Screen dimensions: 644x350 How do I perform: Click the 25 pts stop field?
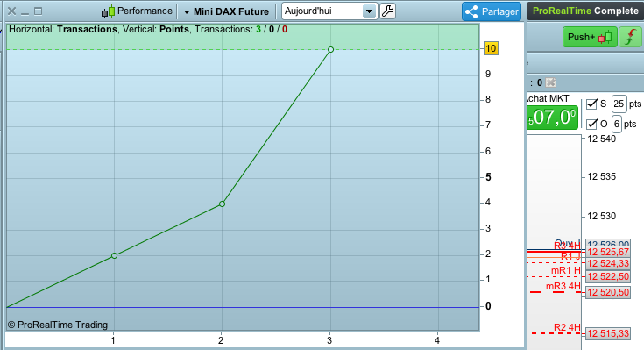click(x=619, y=104)
